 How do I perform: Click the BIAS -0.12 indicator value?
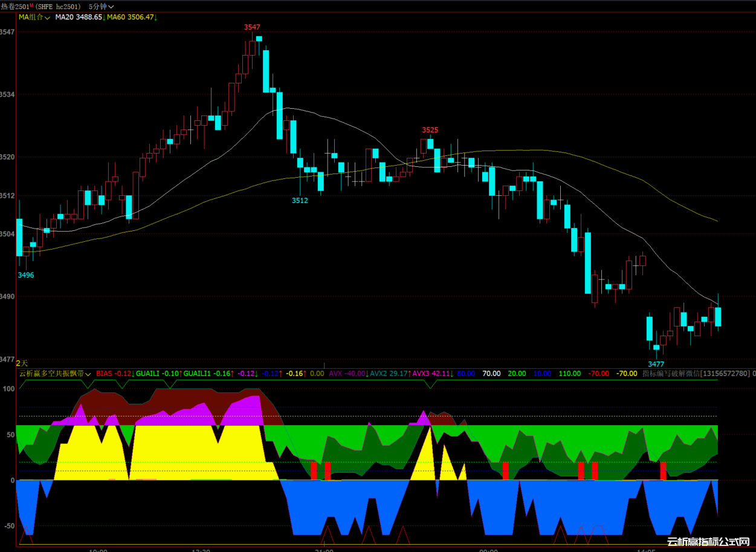[x=115, y=374]
